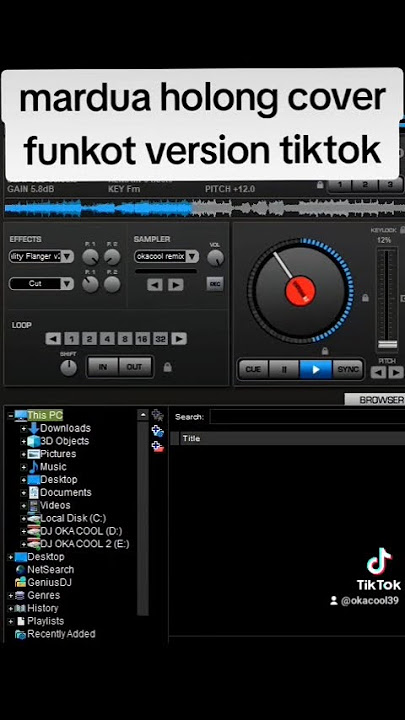Screen dimensions: 405x720
Task: Click the vertical pitch slider handle
Action: click(388, 344)
